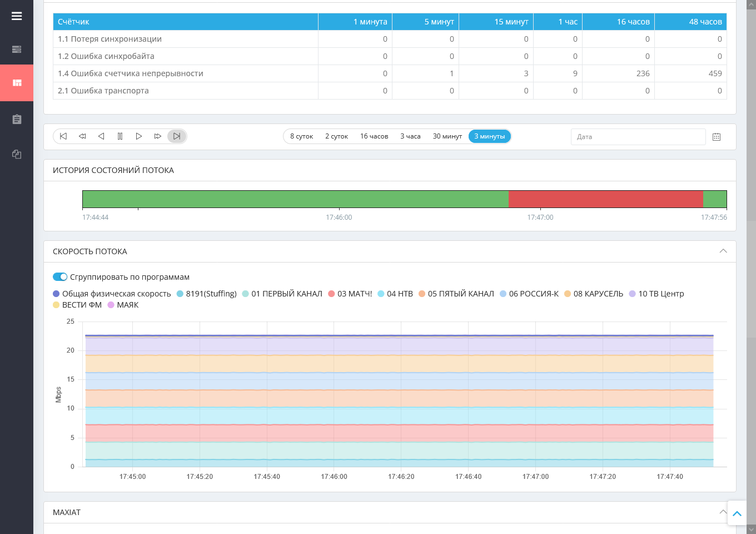Click the server list icon in the sidebar
Viewport: 756px width, 534px height.
pyautogui.click(x=17, y=50)
